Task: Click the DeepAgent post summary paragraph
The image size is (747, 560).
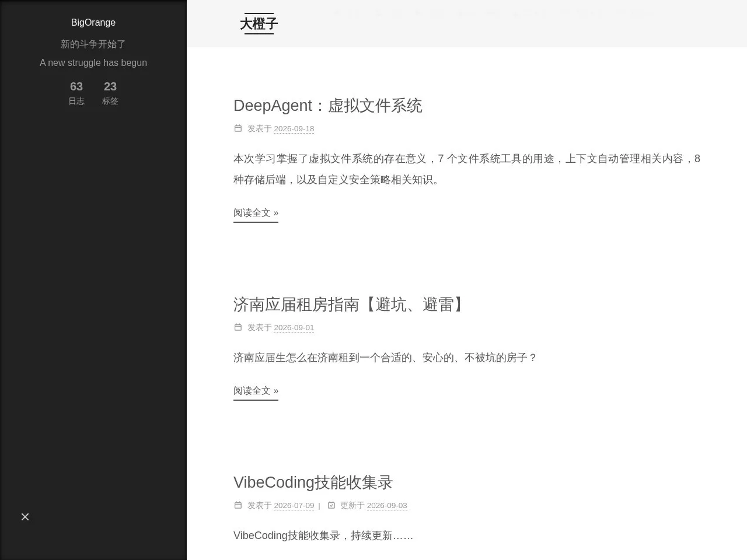Action: coord(467,169)
